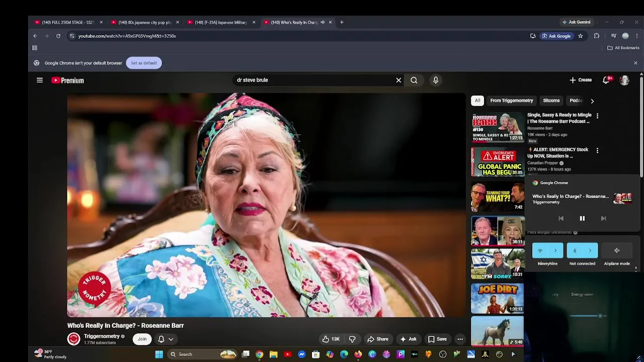This screenshot has width=644, height=362.
Task: Open the I'm Sorry video thumbnail
Action: pyautogui.click(x=498, y=263)
